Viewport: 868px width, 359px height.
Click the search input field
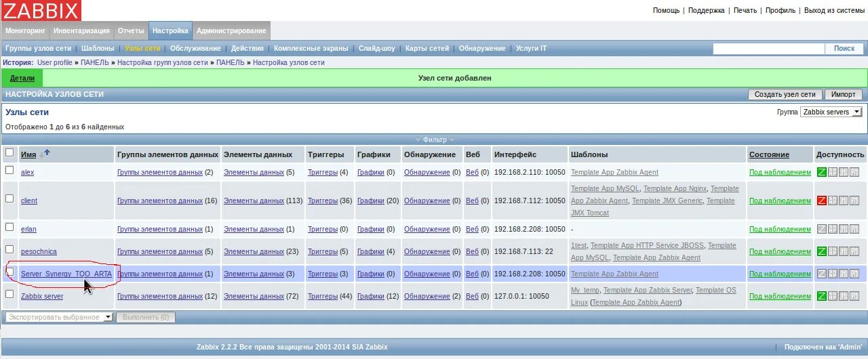coord(768,48)
